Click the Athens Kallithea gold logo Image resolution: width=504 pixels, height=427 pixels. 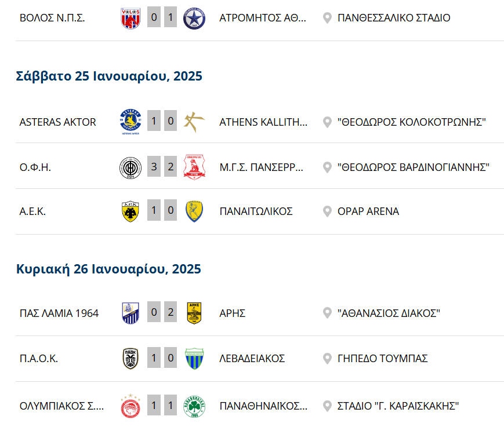click(x=194, y=122)
